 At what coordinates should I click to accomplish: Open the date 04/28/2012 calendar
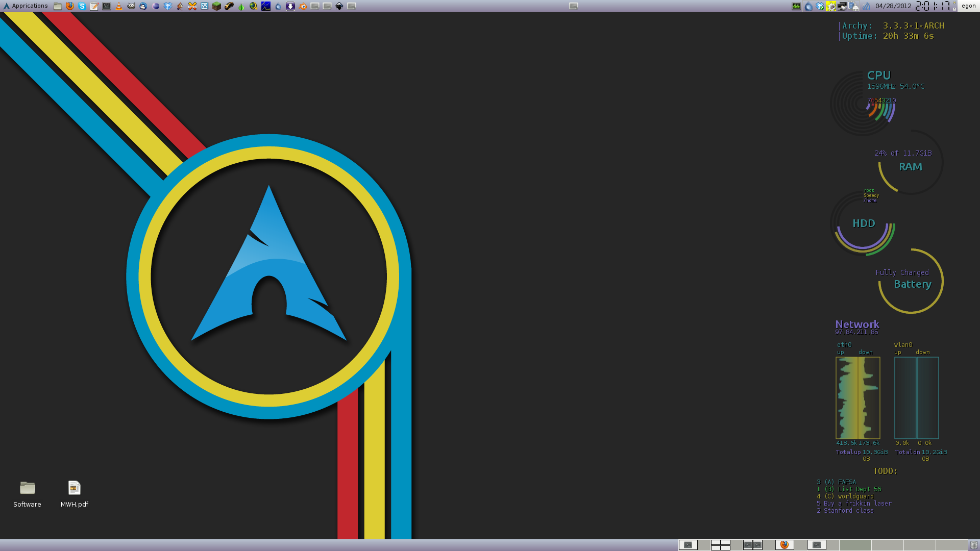click(893, 6)
